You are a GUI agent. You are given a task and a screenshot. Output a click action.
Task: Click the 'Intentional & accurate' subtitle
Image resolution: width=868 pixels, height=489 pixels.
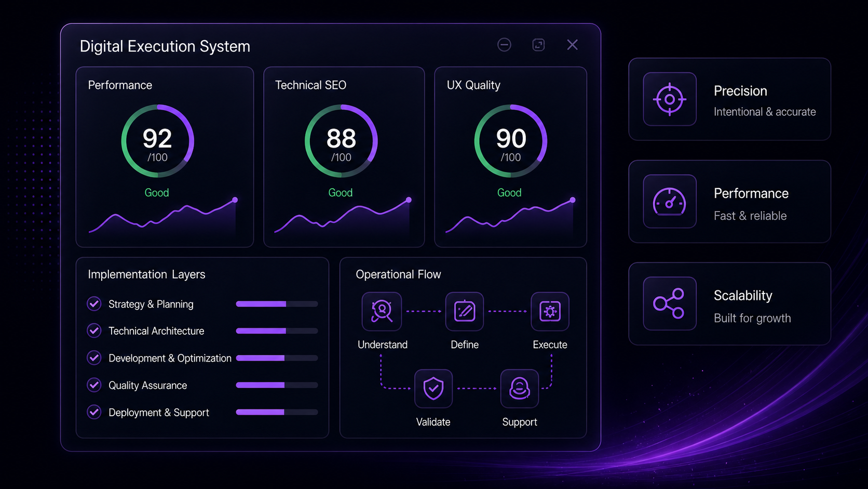pyautogui.click(x=765, y=112)
